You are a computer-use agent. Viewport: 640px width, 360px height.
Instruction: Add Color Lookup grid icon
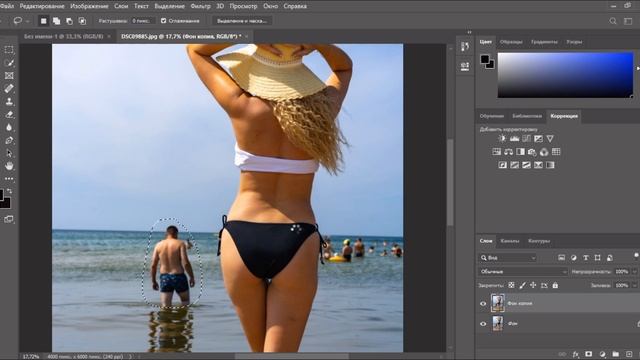(x=556, y=152)
